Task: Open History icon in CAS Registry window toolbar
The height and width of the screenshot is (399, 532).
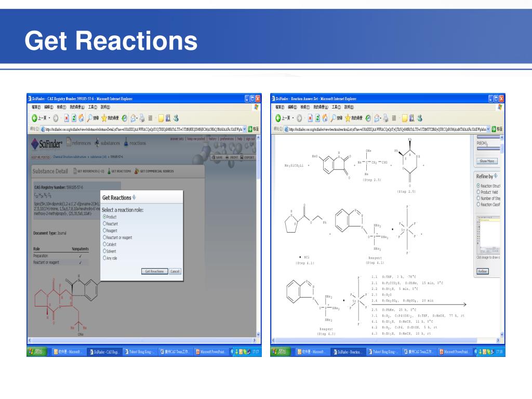Action: coord(125,118)
